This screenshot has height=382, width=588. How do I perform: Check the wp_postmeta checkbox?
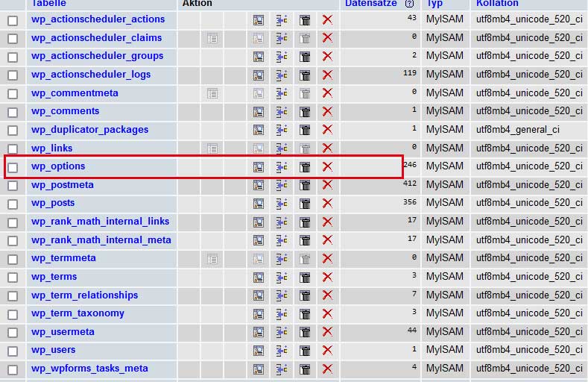pyautogui.click(x=13, y=186)
